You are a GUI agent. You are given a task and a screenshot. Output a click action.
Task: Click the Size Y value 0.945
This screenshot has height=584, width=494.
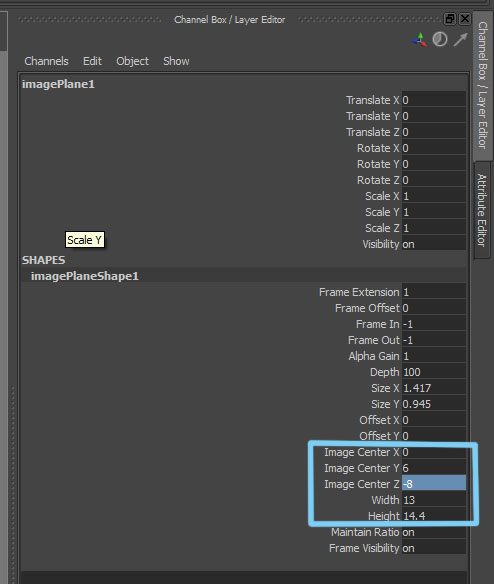pos(434,404)
